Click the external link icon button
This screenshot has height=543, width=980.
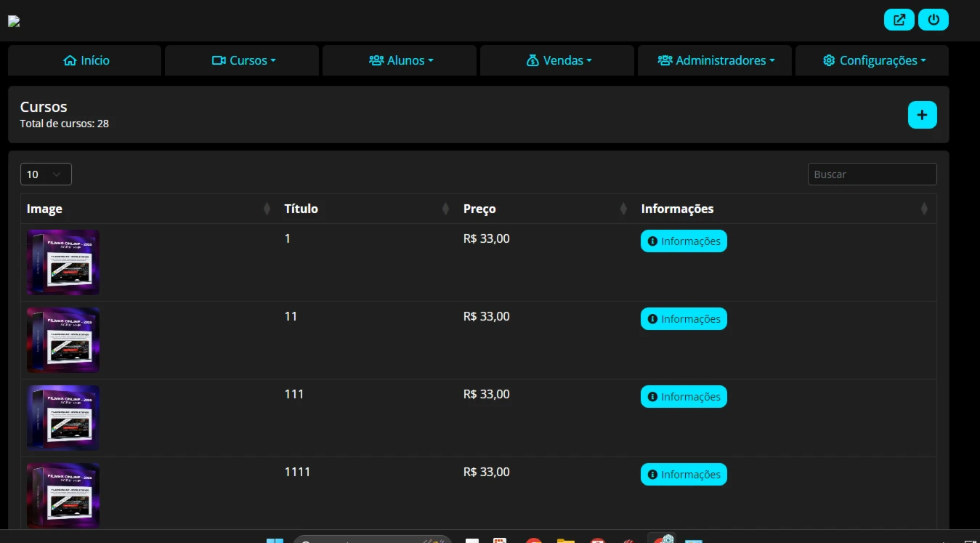pyautogui.click(x=899, y=20)
